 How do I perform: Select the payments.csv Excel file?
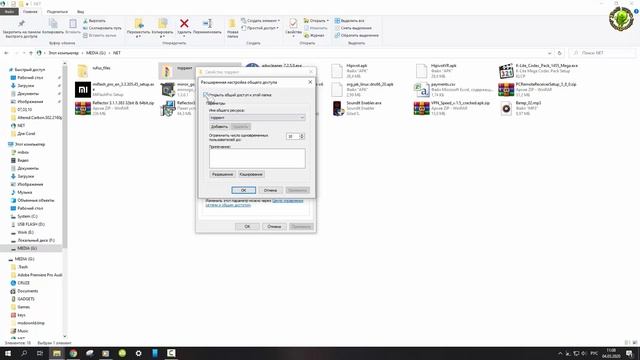click(x=453, y=89)
